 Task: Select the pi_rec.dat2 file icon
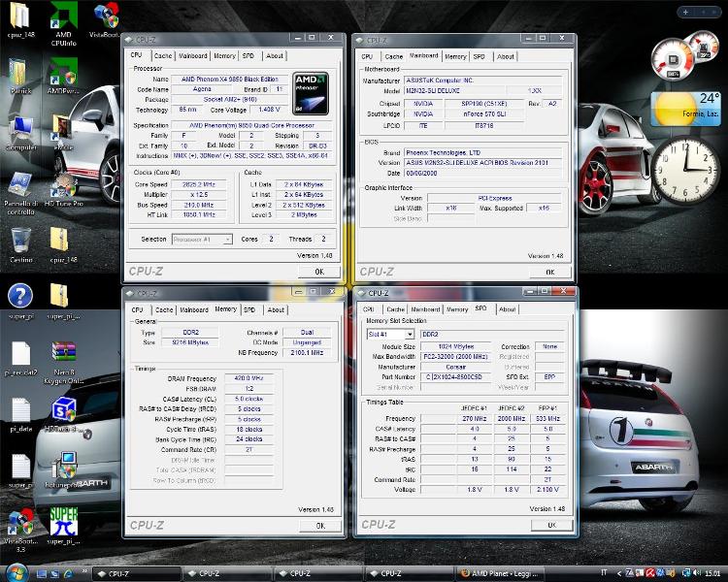tap(21, 358)
